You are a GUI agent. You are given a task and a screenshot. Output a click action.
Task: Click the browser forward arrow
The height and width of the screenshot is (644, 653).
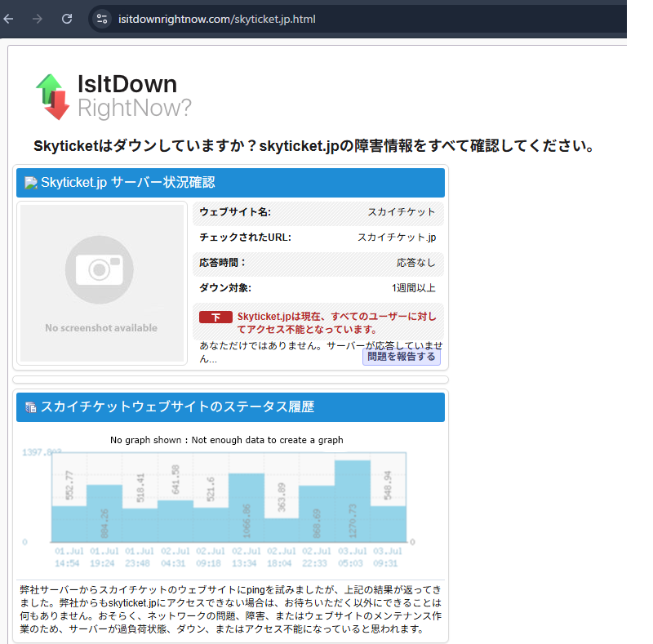coord(38,19)
